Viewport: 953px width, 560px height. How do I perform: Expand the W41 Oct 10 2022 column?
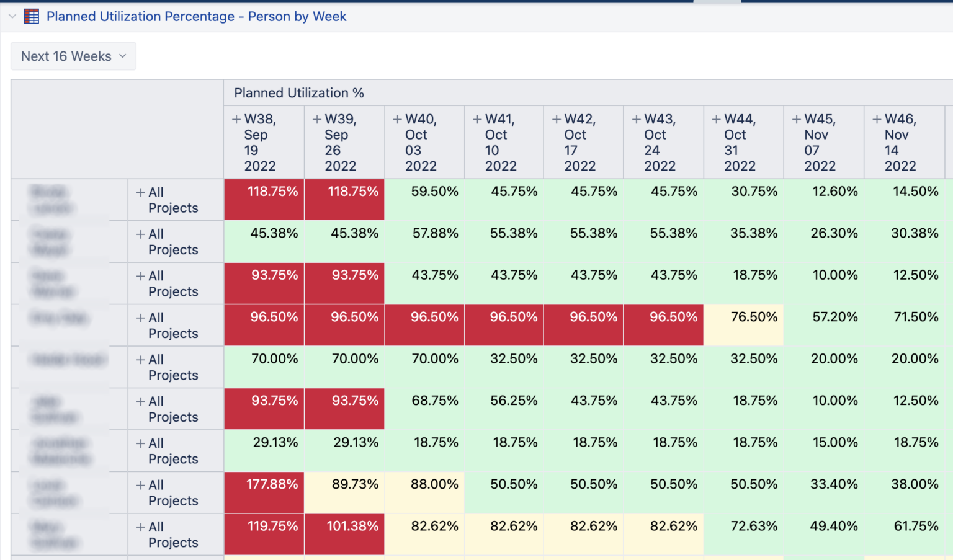(475, 118)
